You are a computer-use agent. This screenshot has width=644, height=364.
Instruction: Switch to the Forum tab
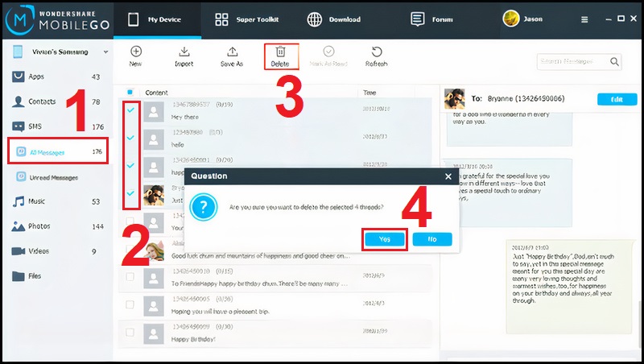pyautogui.click(x=432, y=19)
